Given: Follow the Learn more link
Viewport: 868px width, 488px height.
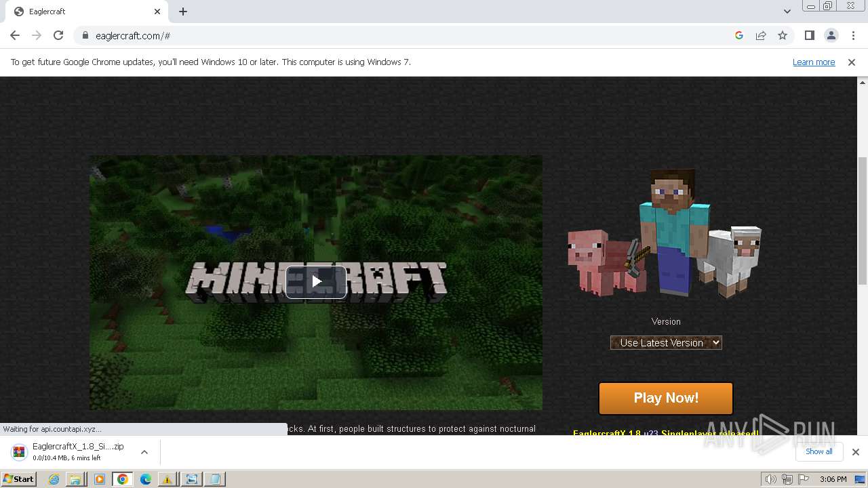Looking at the screenshot, I should coord(814,62).
